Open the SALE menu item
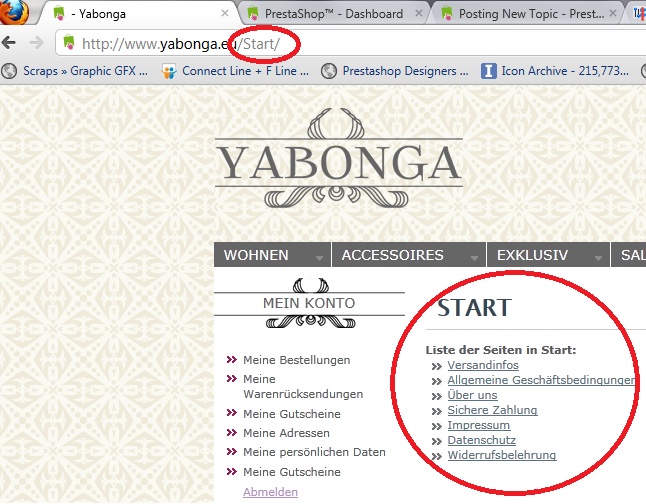646x504 pixels. point(629,255)
